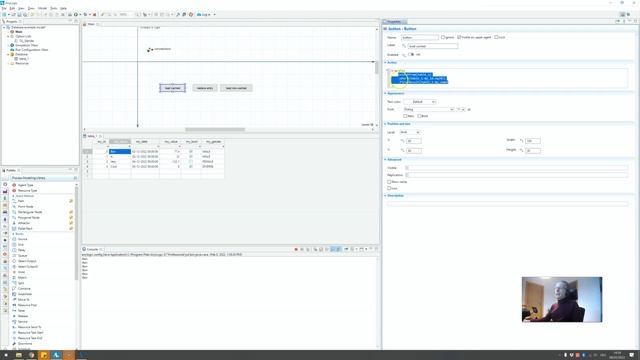Viewport: 640px width, 360px height.
Task: Click the red terminate icon in Console
Action: pos(296,249)
